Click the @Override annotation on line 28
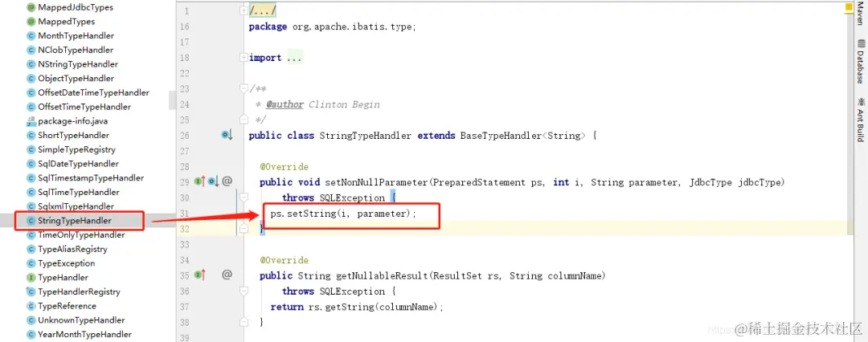 coord(284,166)
